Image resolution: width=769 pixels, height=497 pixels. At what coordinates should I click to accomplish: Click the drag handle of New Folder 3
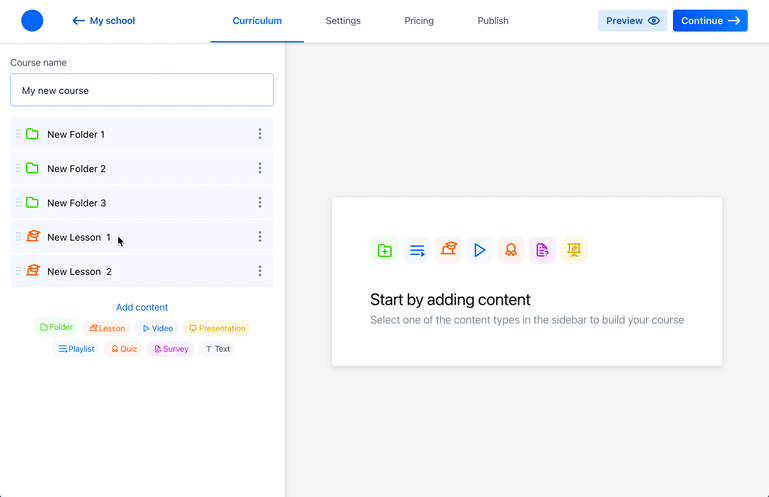coord(18,203)
